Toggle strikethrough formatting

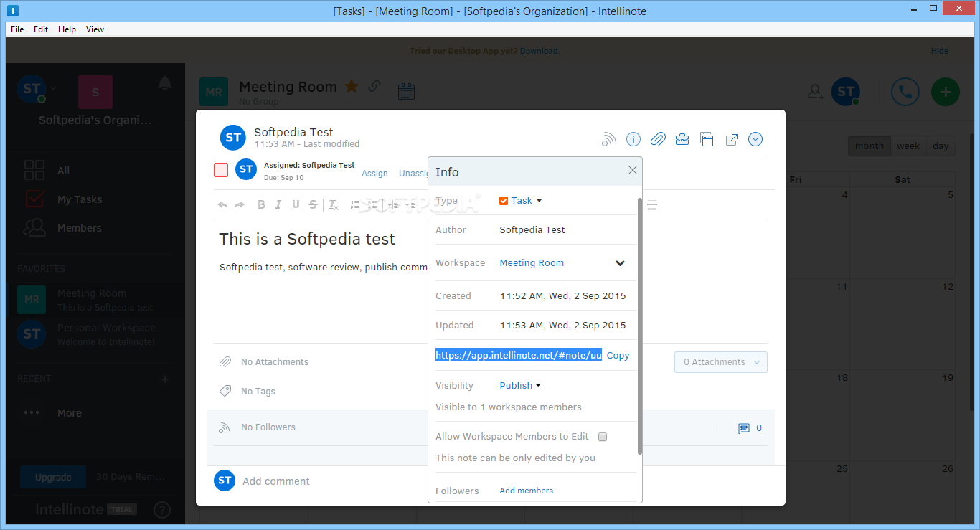313,205
